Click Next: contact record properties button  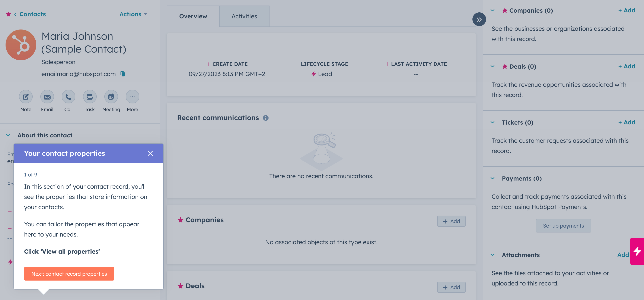[x=69, y=274]
